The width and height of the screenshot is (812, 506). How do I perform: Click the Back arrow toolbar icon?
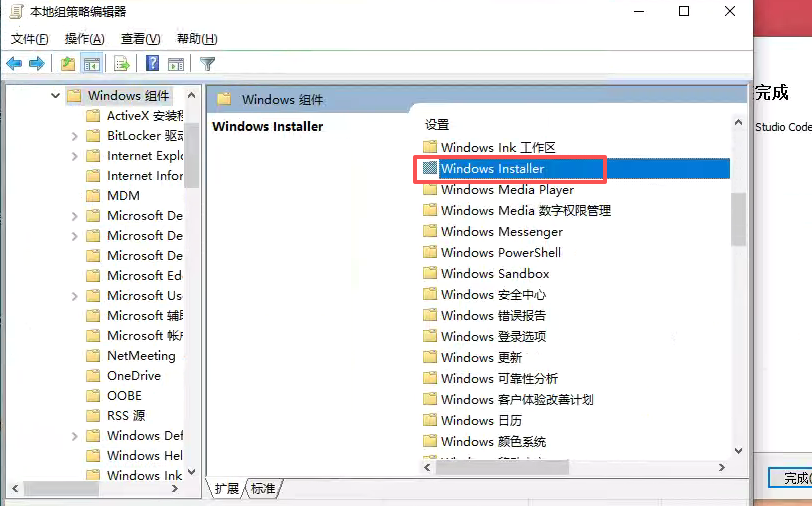[x=14, y=64]
